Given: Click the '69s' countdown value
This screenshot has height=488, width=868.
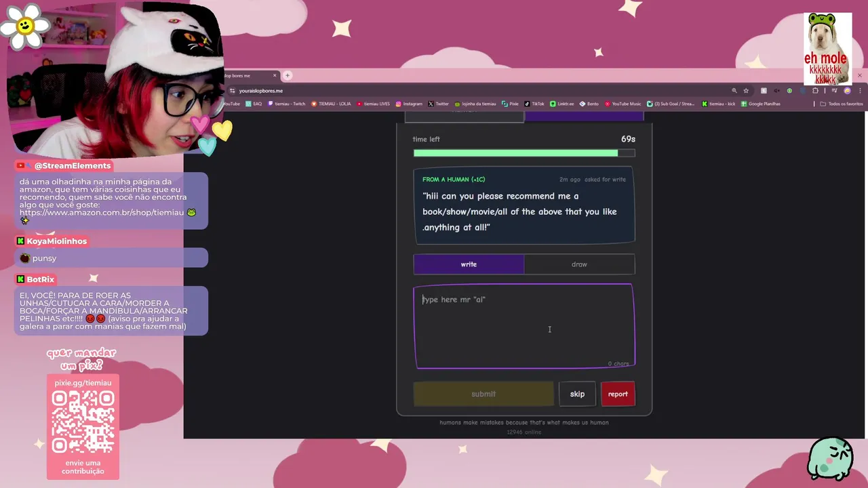Looking at the screenshot, I should click(x=628, y=139).
